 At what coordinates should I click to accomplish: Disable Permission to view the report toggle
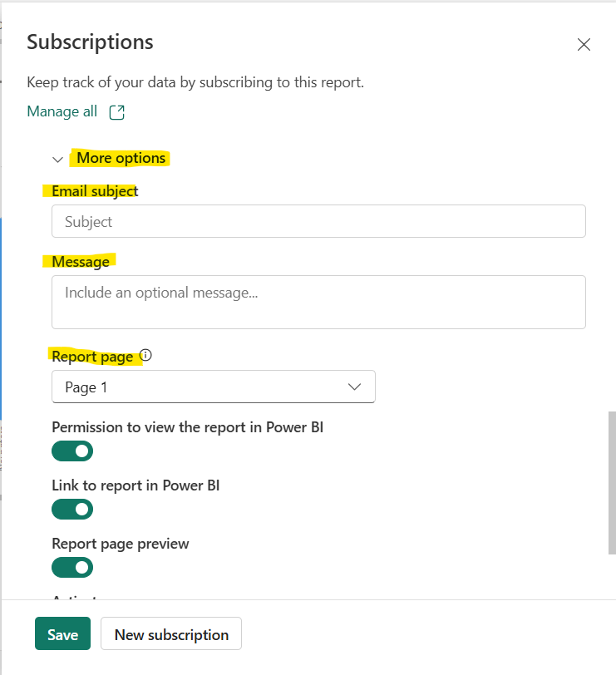point(72,451)
